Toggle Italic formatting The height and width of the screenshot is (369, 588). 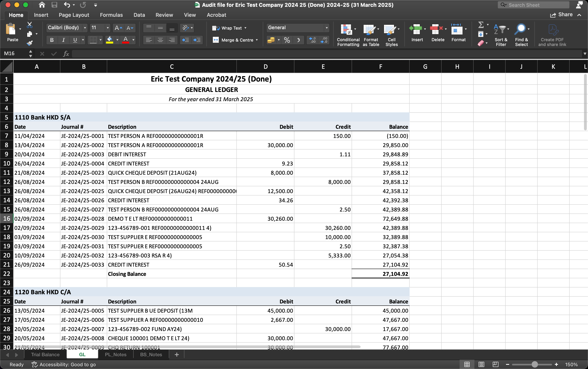[63, 40]
